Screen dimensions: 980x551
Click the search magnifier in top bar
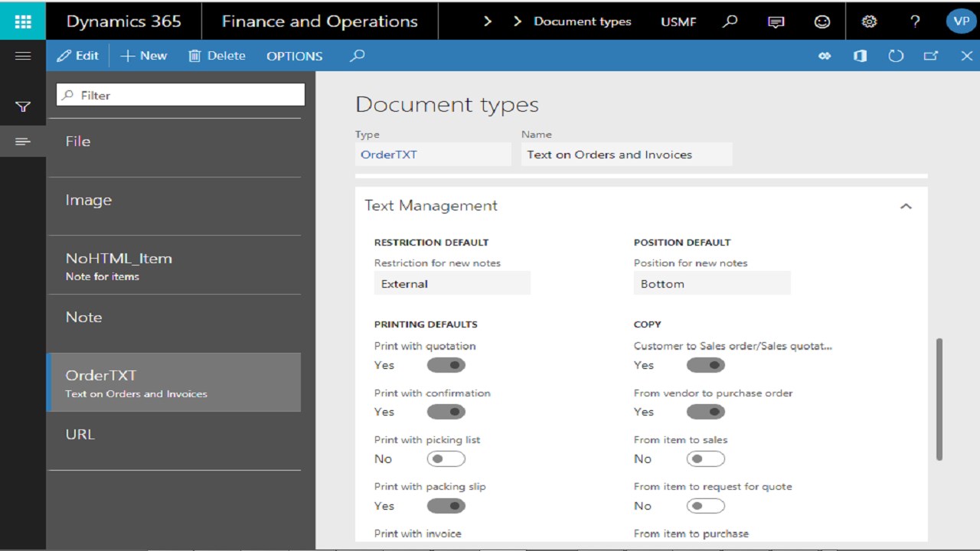click(x=730, y=21)
